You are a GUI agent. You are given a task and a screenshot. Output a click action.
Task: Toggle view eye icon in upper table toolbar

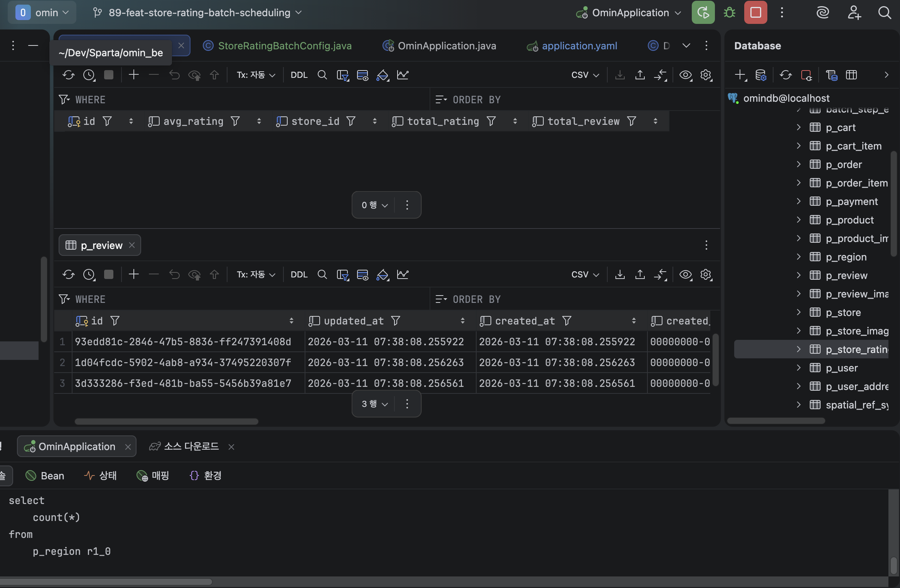tap(685, 75)
